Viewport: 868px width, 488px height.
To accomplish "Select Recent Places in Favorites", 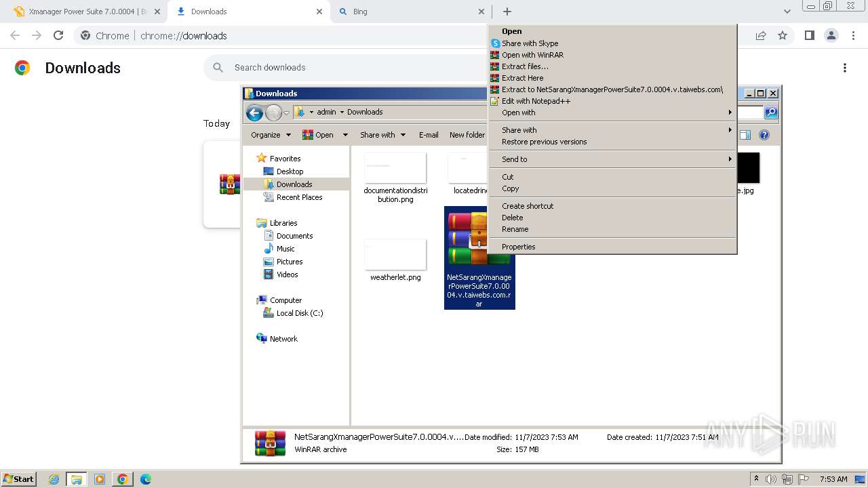I will coord(299,197).
